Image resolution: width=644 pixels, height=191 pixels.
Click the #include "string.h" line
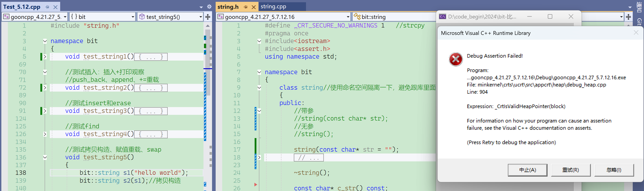click(85, 25)
